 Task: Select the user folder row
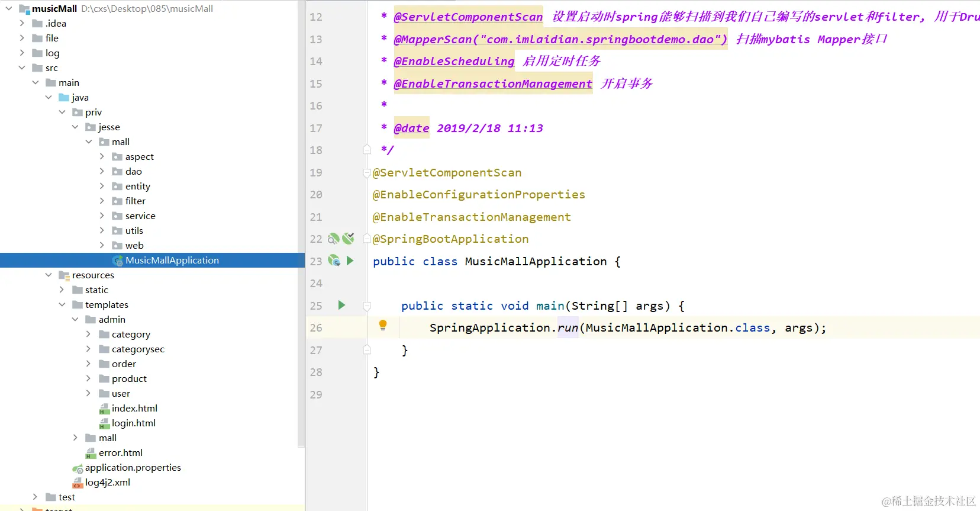(152, 394)
